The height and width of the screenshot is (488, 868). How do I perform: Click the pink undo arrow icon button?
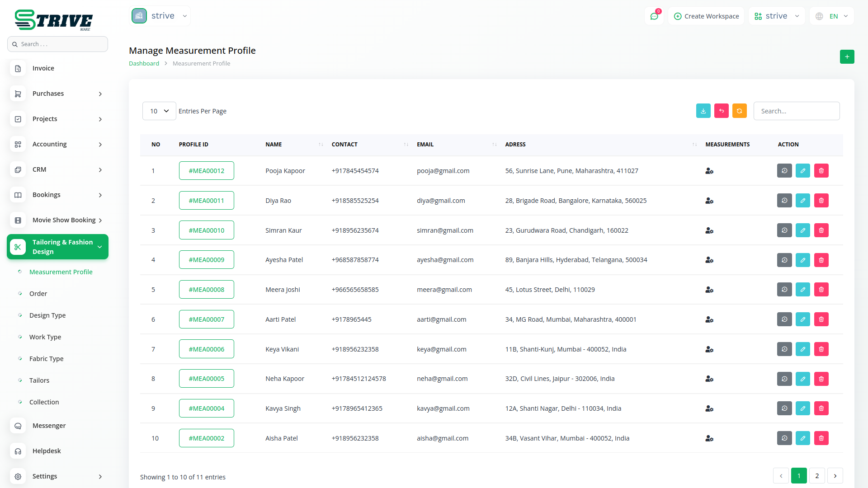(721, 111)
